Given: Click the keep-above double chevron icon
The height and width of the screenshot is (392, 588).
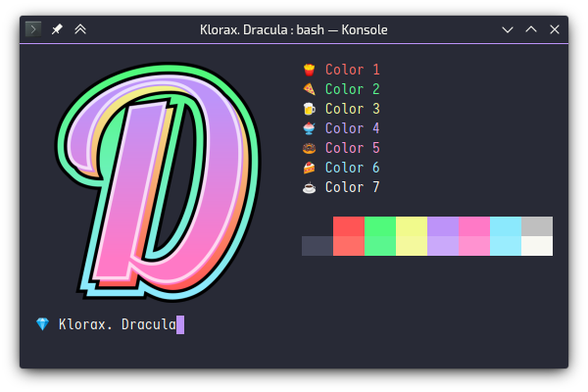Looking at the screenshot, I should pyautogui.click(x=80, y=29).
